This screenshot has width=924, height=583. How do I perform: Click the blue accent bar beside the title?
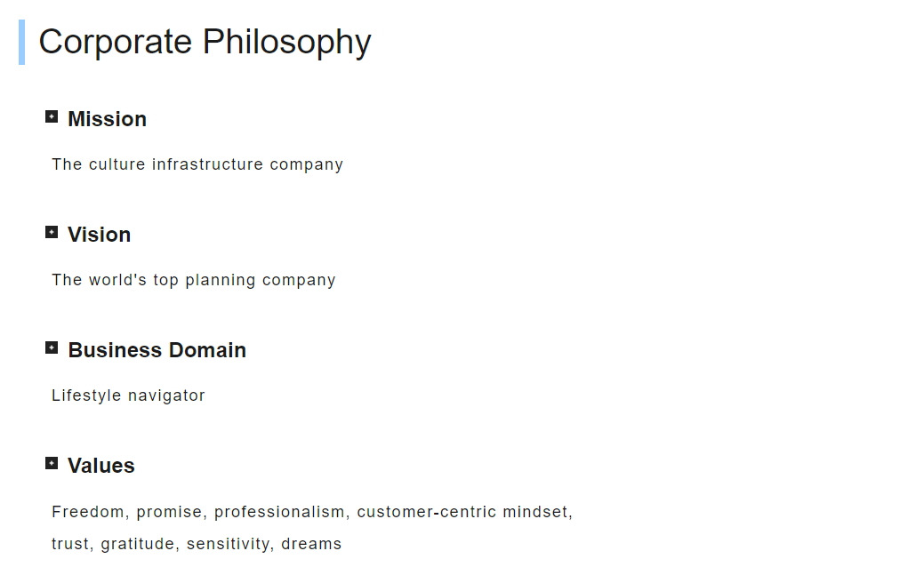[x=22, y=42]
